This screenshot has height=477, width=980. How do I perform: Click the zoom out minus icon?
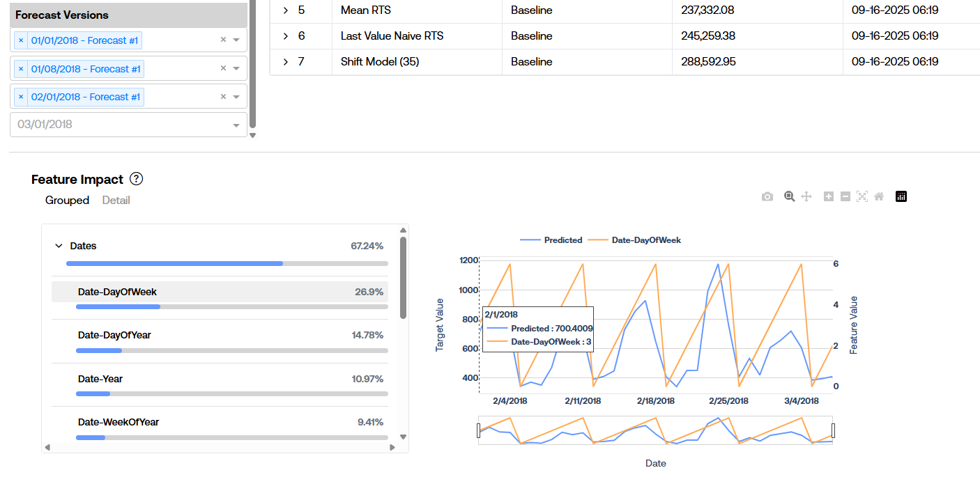[845, 197]
